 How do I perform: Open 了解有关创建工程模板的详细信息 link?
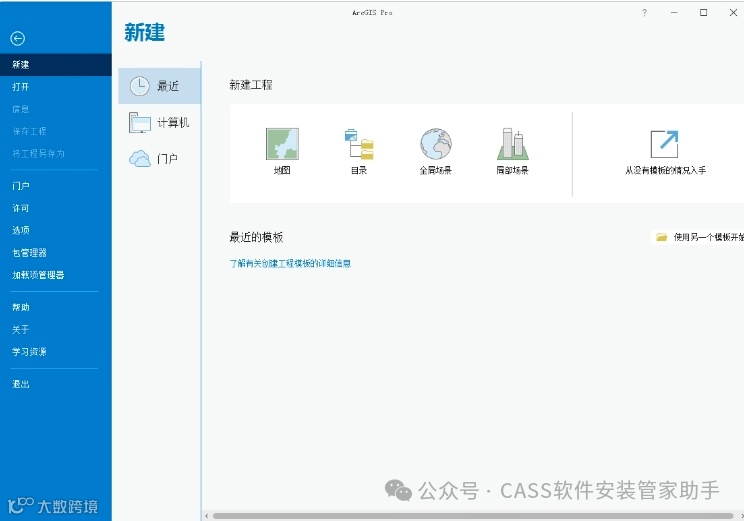290,263
